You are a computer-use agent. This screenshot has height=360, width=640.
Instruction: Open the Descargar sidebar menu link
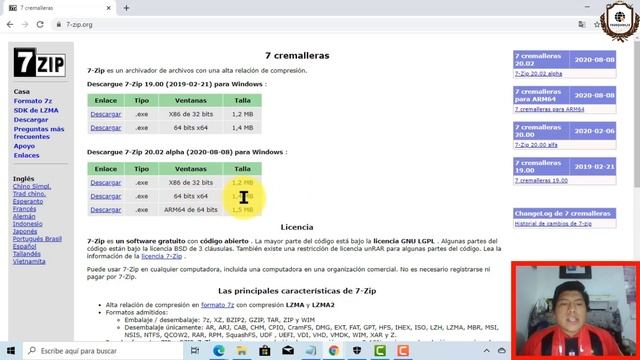[31, 120]
